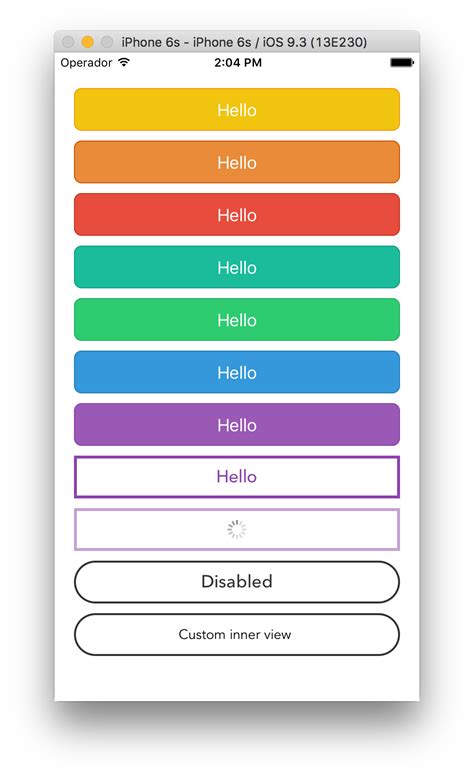The width and height of the screenshot is (474, 779).
Task: Tap the Custom inner view button
Action: click(x=237, y=634)
